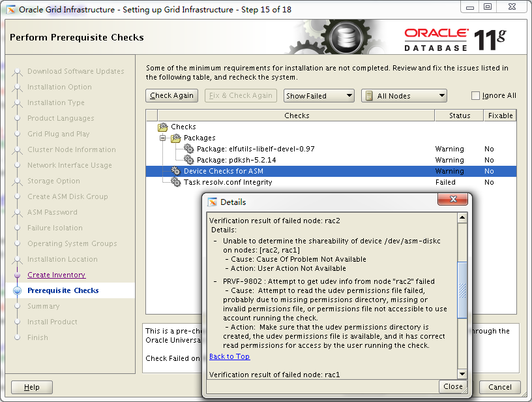This screenshot has height=402, width=532.
Task: Open the Show Failed dropdown
Action: [x=319, y=96]
